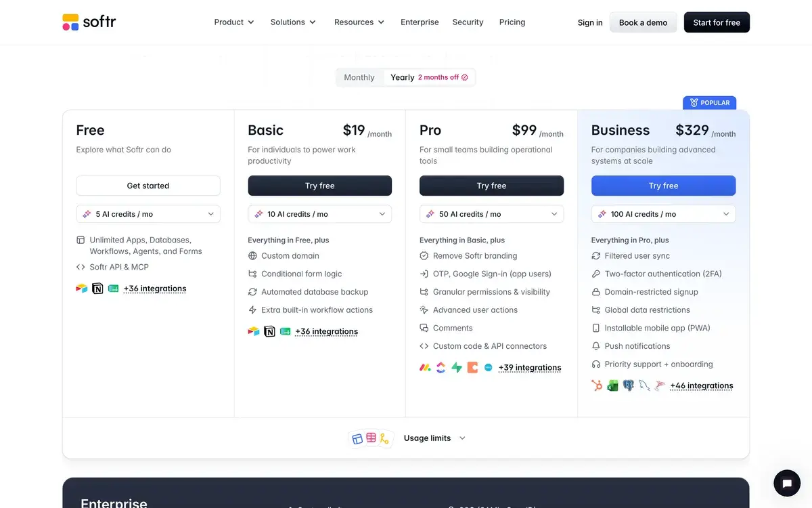Click the headset icon by Priority support
This screenshot has height=508, width=812.
click(x=596, y=364)
